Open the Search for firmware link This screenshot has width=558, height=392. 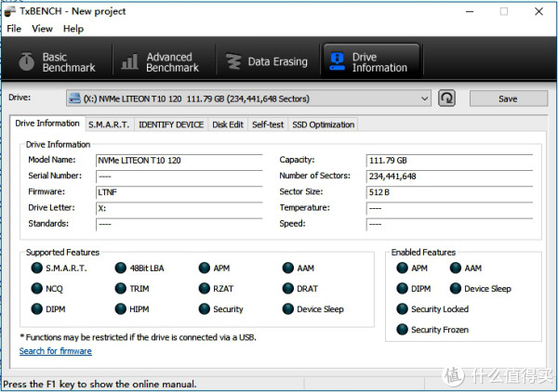tap(56, 351)
